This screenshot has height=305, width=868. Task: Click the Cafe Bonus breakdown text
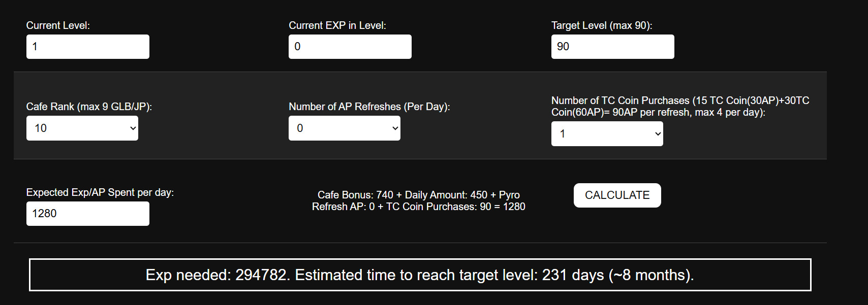(x=419, y=200)
